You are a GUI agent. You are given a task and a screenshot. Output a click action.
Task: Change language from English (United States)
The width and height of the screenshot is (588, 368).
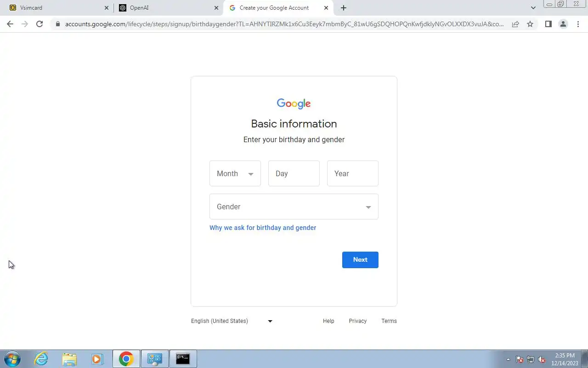coord(232,321)
